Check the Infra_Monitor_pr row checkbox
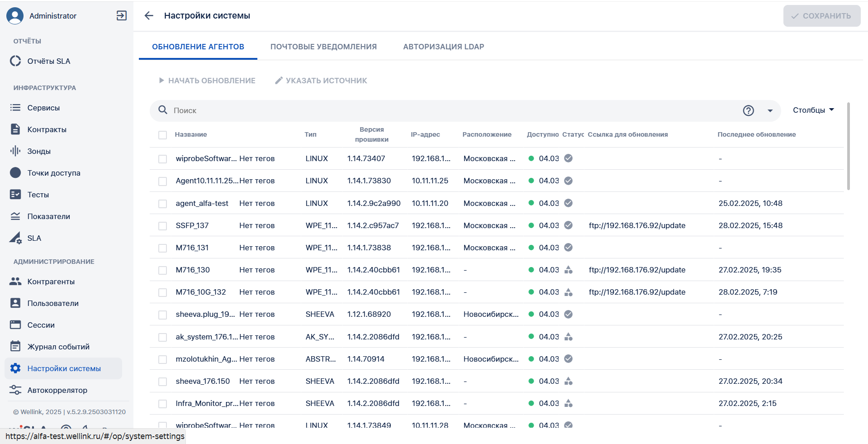 click(x=163, y=404)
